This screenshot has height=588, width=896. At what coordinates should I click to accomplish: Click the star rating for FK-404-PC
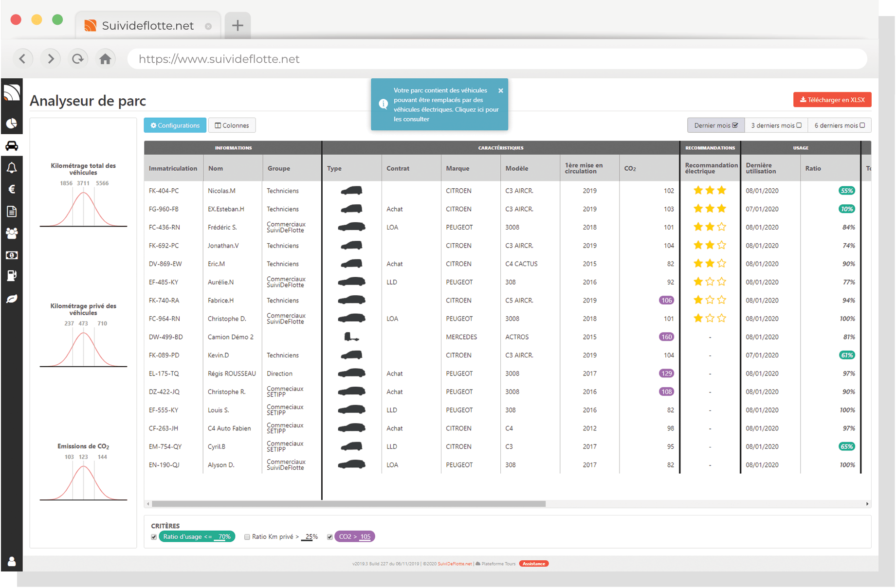pos(710,190)
